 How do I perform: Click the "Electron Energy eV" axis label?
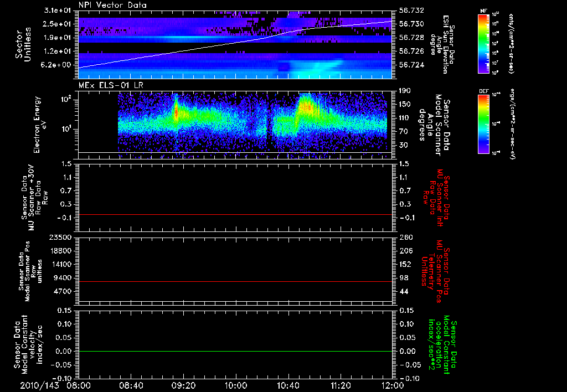tap(39, 125)
